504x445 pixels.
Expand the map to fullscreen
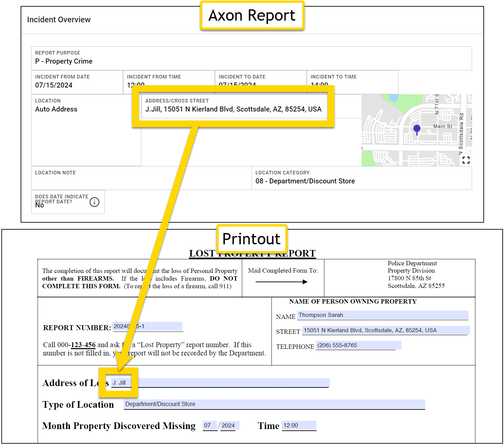pos(466,160)
